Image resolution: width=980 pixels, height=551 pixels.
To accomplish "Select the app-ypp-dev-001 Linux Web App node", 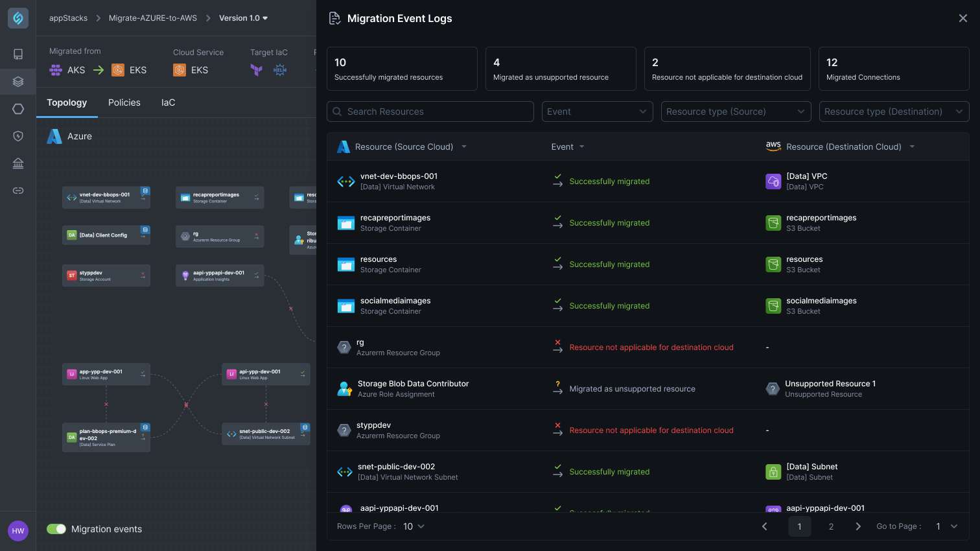I will tap(106, 374).
